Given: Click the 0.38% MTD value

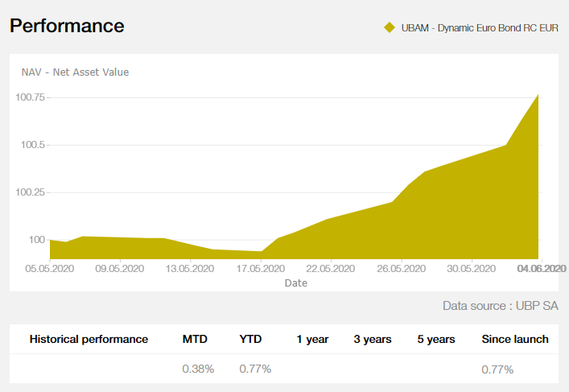Looking at the screenshot, I should point(198,369).
